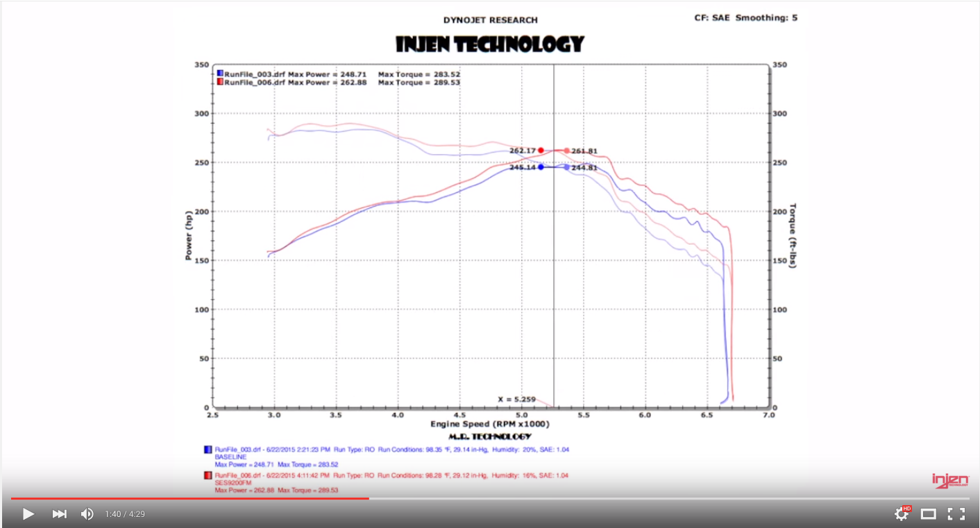Expand the player to wide view
Image resolution: width=980 pixels, height=528 pixels.
(x=928, y=513)
